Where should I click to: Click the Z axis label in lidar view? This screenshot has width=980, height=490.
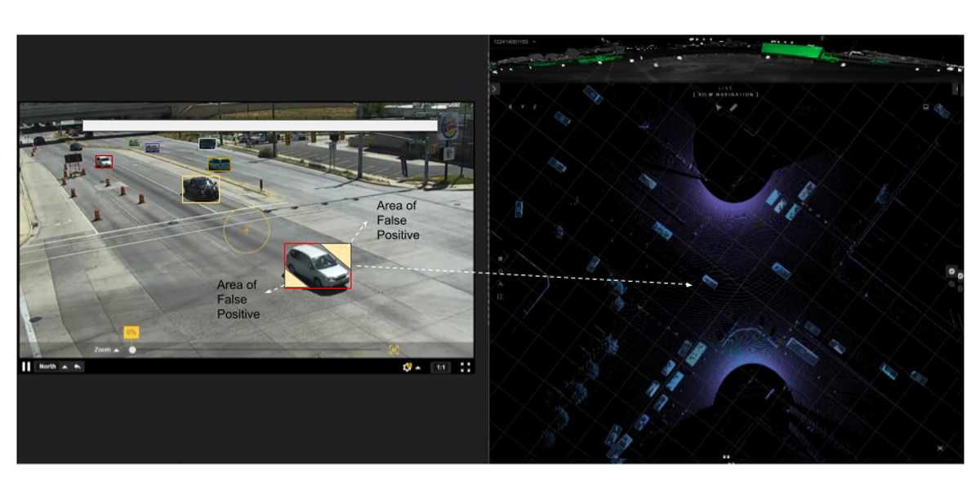pyautogui.click(x=535, y=107)
